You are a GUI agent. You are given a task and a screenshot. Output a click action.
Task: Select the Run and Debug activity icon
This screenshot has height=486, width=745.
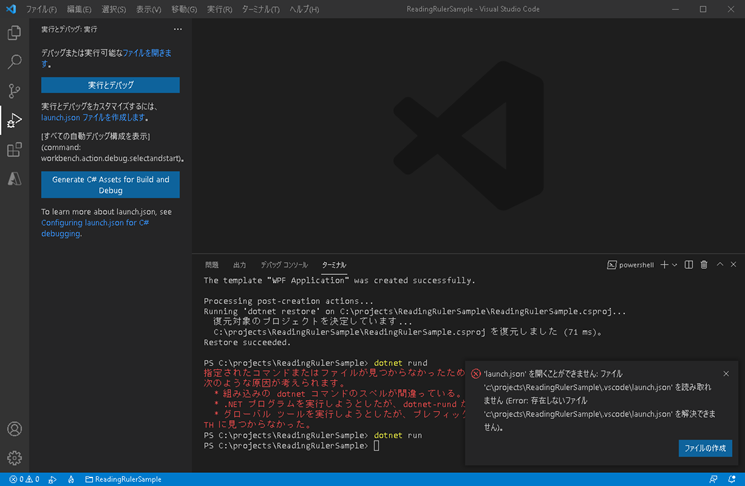point(14,120)
